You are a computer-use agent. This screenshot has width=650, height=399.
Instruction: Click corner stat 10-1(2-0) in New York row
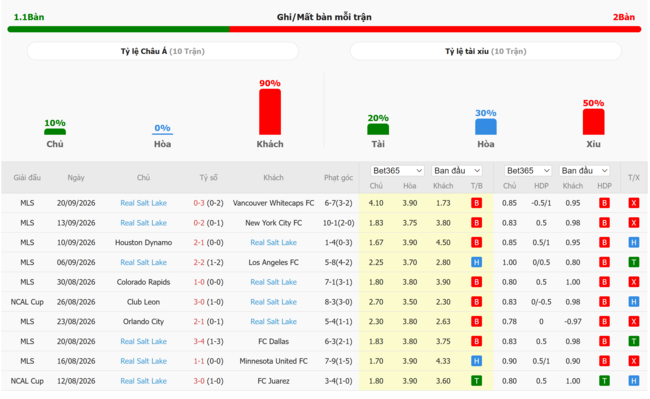338,223
